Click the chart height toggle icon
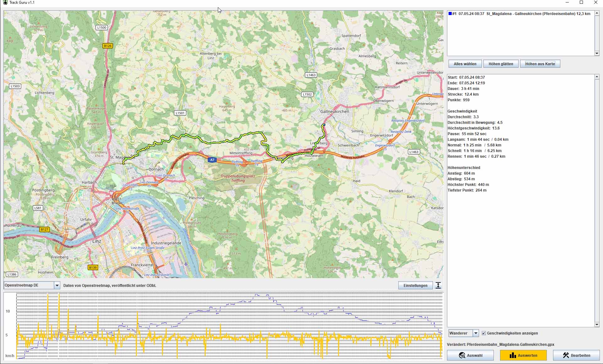The image size is (603, 364). (x=438, y=285)
